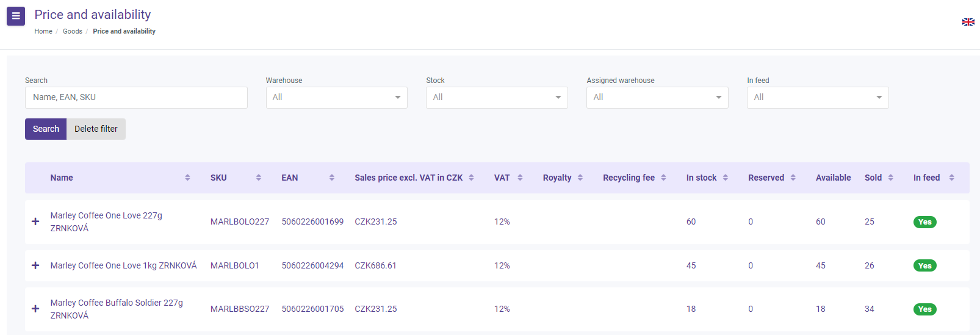Focus the Name, EAN, SKU search field

pyautogui.click(x=136, y=98)
